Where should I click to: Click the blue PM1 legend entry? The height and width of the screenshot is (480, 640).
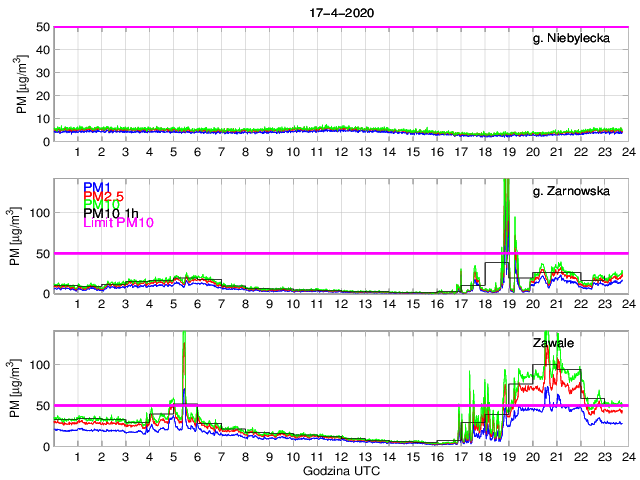coord(97,187)
